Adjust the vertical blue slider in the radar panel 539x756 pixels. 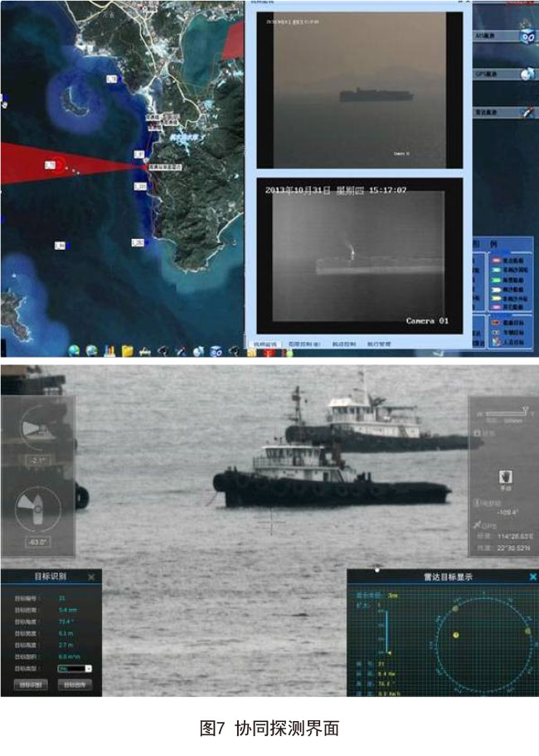click(386, 632)
